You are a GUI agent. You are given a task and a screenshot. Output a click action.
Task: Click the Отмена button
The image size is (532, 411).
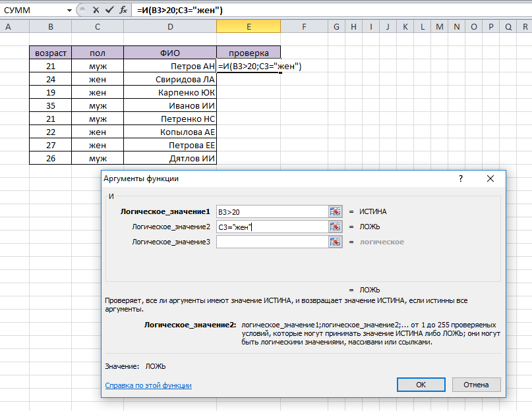477,385
